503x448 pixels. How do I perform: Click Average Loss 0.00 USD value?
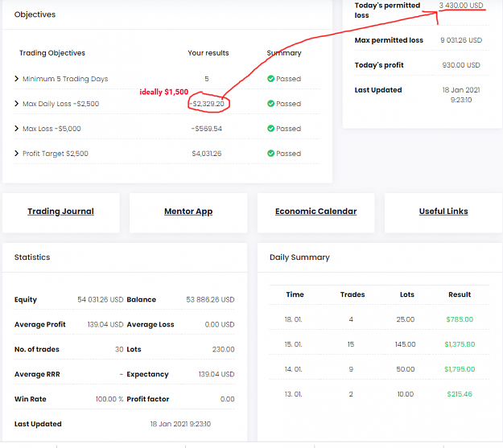pyautogui.click(x=220, y=324)
